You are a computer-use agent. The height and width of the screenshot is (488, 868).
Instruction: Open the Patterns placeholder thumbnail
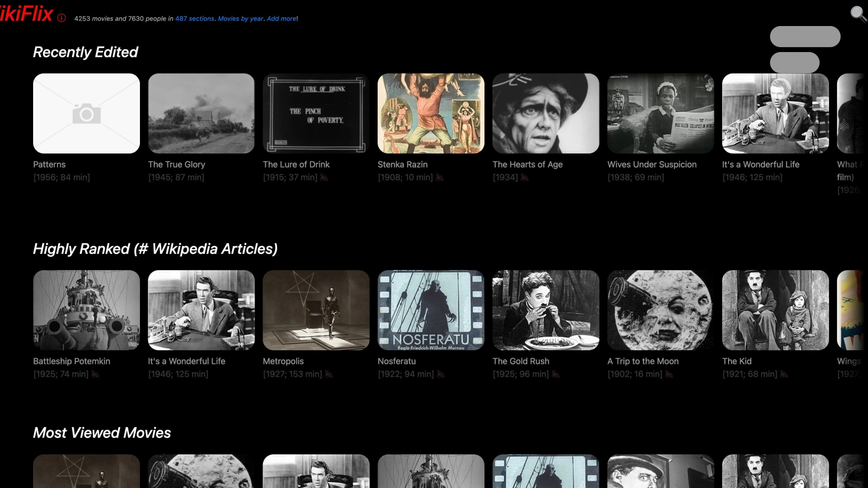[x=86, y=113]
